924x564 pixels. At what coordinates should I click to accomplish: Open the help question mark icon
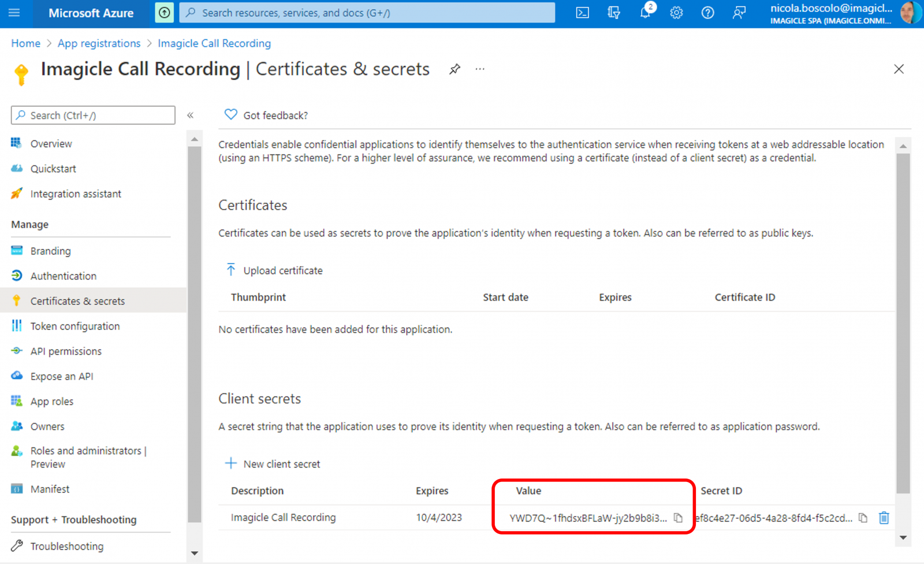[707, 13]
